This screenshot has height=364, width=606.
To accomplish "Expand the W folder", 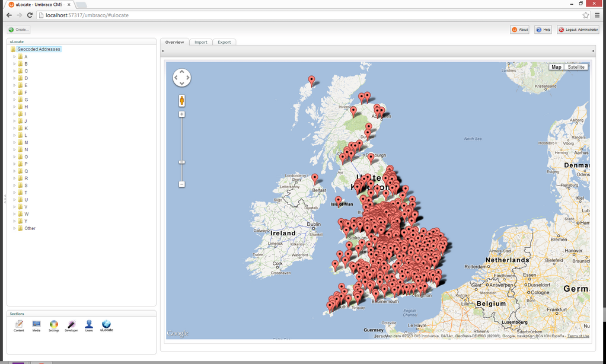I will 15,213.
